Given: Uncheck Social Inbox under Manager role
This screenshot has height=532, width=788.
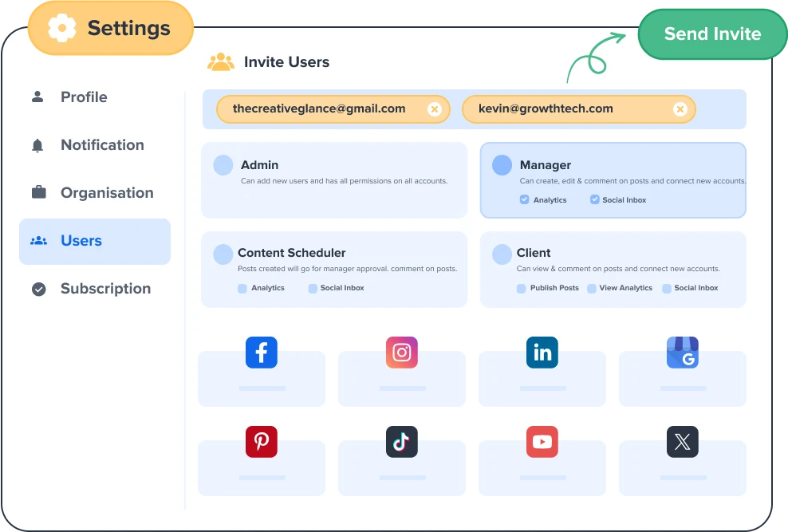Looking at the screenshot, I should tap(594, 199).
